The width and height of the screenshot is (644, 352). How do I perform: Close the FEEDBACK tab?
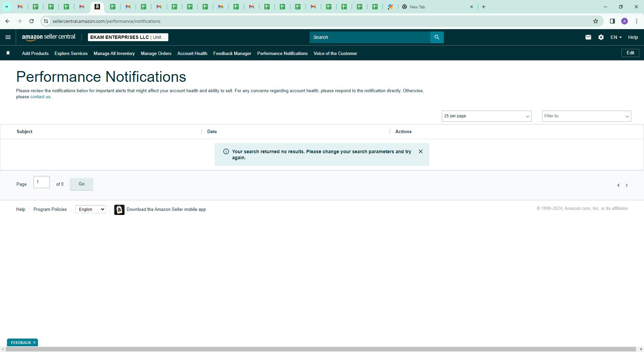[35, 343]
